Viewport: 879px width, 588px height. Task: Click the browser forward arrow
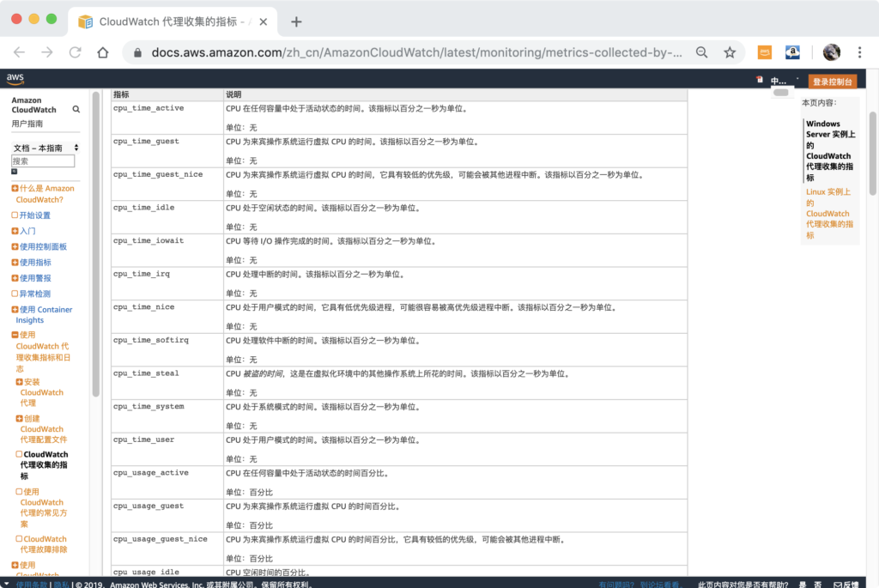pos(47,52)
